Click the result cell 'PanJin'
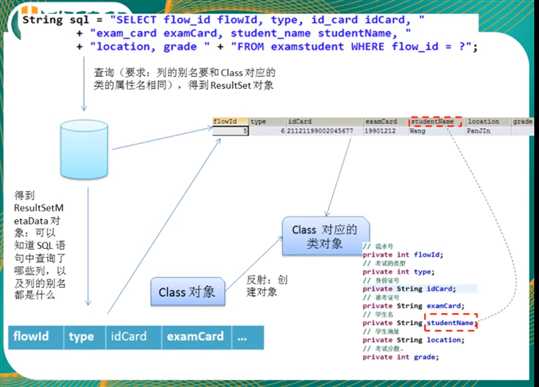 click(x=487, y=131)
